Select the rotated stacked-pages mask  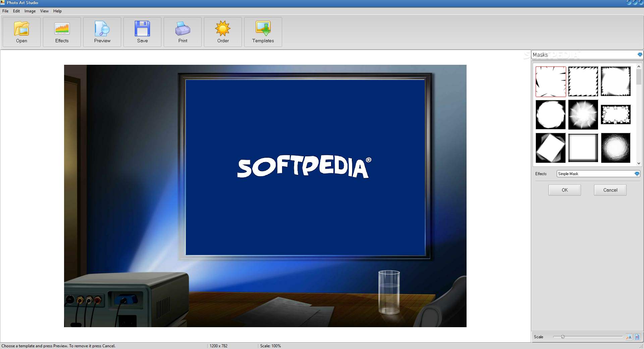[x=550, y=148]
